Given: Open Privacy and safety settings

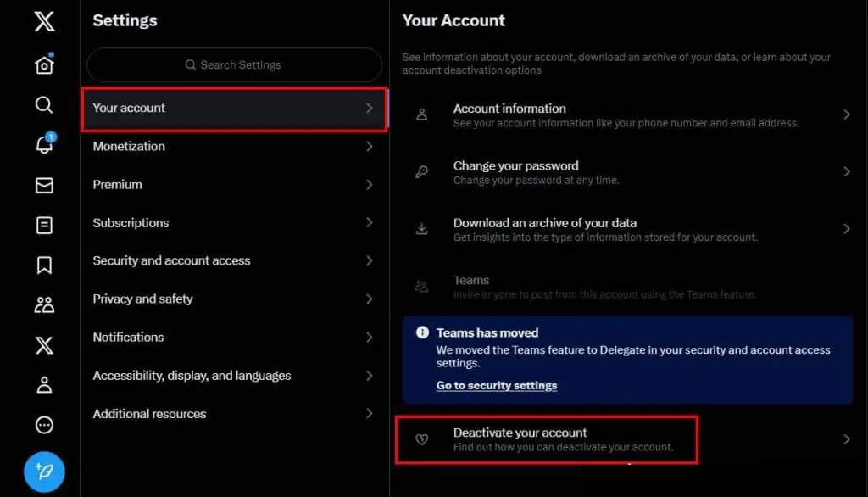Looking at the screenshot, I should click(x=234, y=299).
